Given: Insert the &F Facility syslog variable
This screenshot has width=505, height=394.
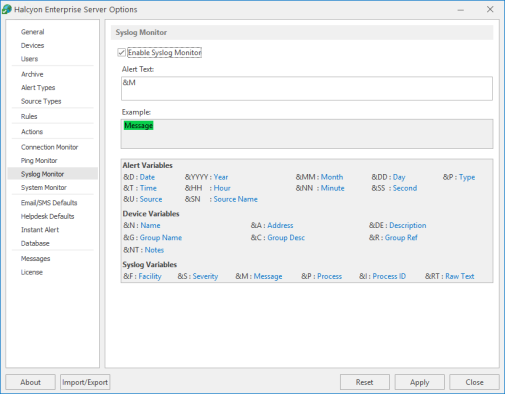Looking at the screenshot, I should pyautogui.click(x=150, y=276).
